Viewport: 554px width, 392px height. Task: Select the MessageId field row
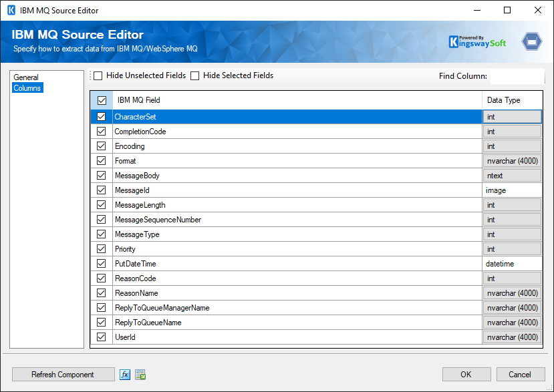297,190
